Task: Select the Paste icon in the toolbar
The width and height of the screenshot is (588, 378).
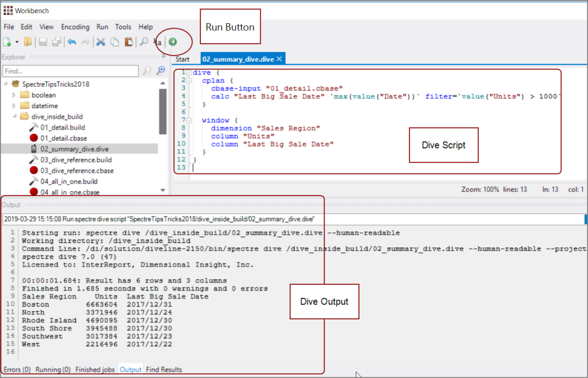Action: point(128,42)
